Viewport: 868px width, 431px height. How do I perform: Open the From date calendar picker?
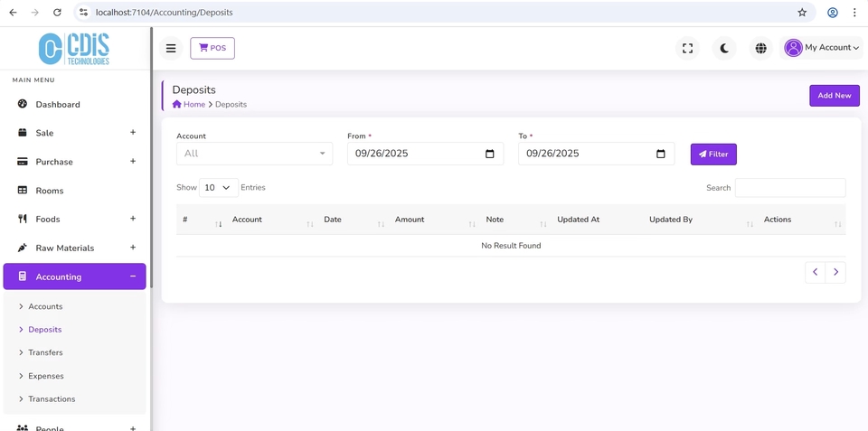pyautogui.click(x=490, y=154)
